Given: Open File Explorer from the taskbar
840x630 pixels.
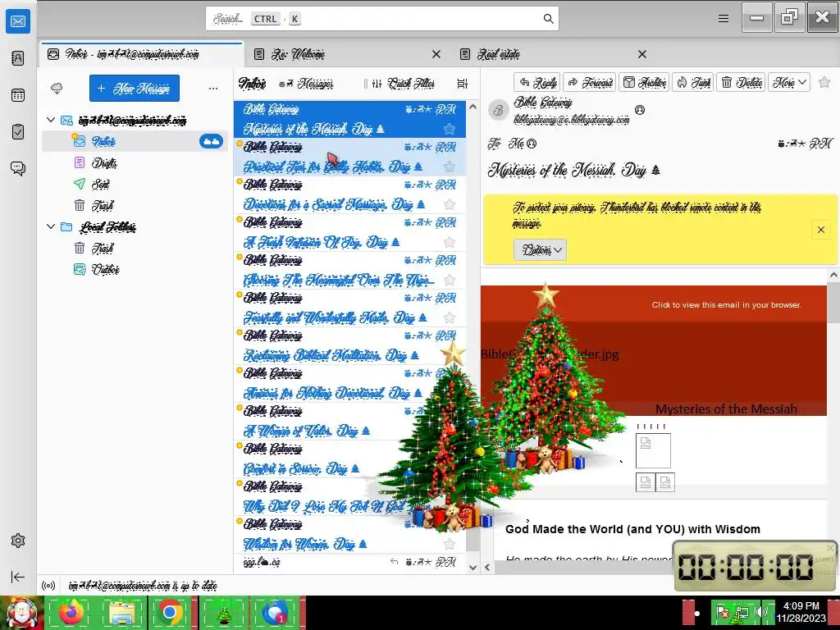Looking at the screenshot, I should 121,612.
